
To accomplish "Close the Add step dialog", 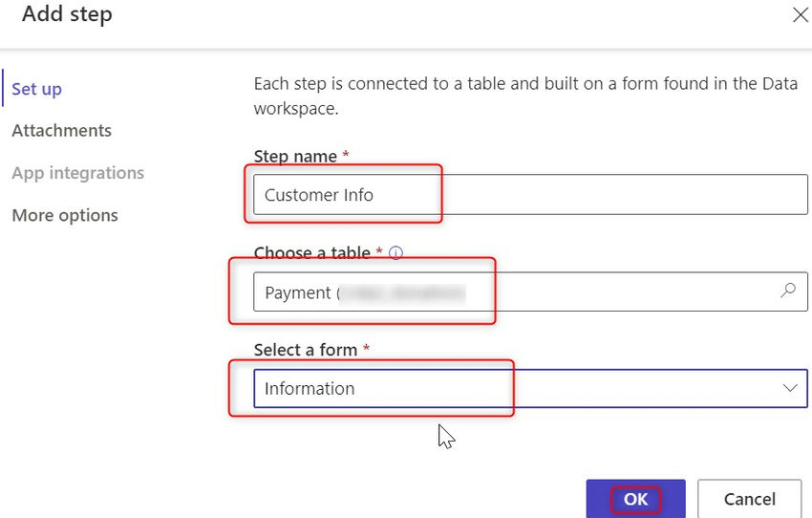I will [x=801, y=15].
